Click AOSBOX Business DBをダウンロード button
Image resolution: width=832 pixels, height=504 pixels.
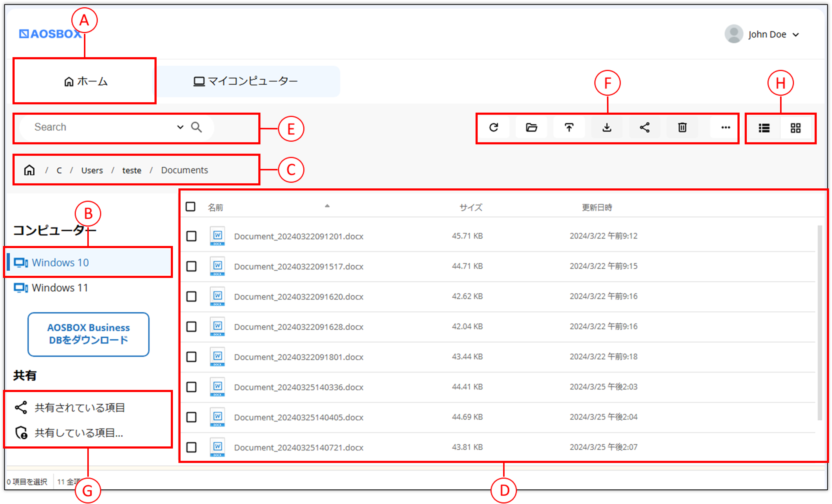coord(88,334)
